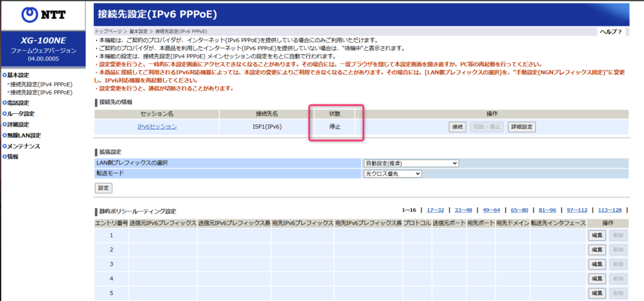Open the IPv6セッション link

(x=157, y=127)
